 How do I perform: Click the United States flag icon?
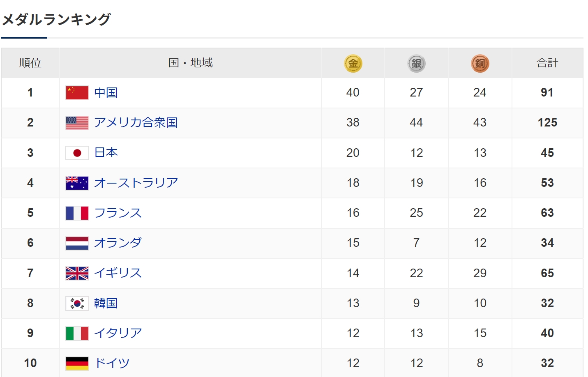coord(77,123)
